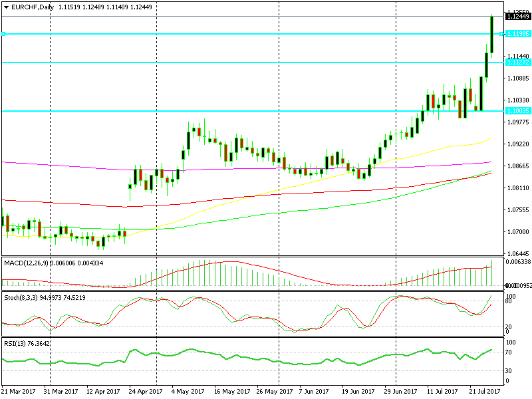Image resolution: width=532 pixels, height=399 pixels.
Task: Click the 29 Jun 2017 date label
Action: coord(401,392)
